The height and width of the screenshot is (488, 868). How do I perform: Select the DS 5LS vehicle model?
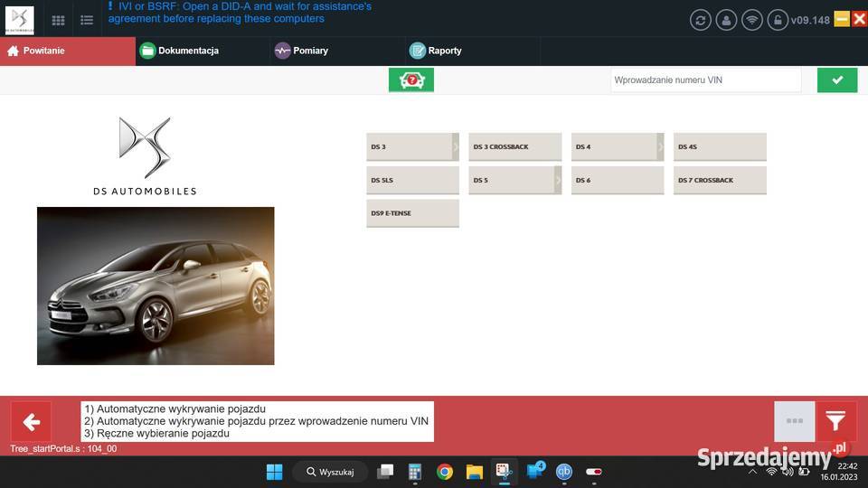413,180
